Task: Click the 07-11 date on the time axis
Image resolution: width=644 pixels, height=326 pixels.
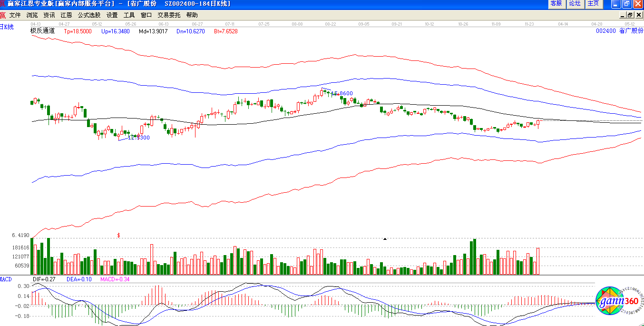Action: pyautogui.click(x=231, y=24)
